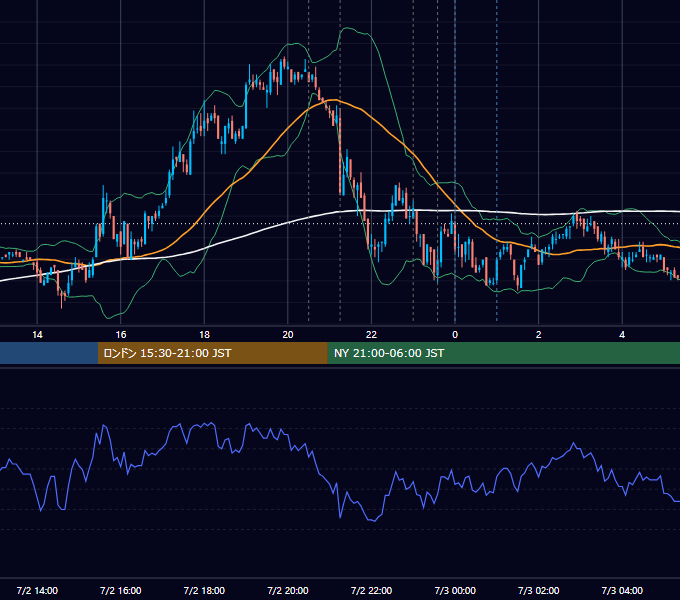
Task: Click the 4 hour label on price chart axis
Action: [x=622, y=335]
